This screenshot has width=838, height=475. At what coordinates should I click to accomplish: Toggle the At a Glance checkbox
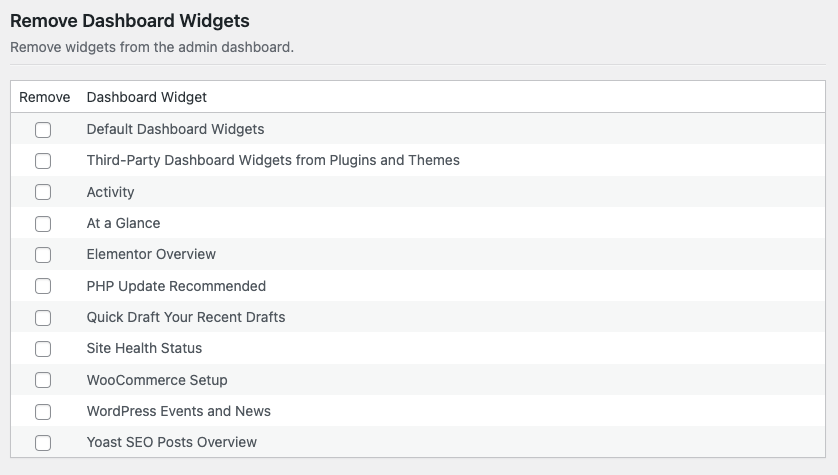pyautogui.click(x=43, y=224)
